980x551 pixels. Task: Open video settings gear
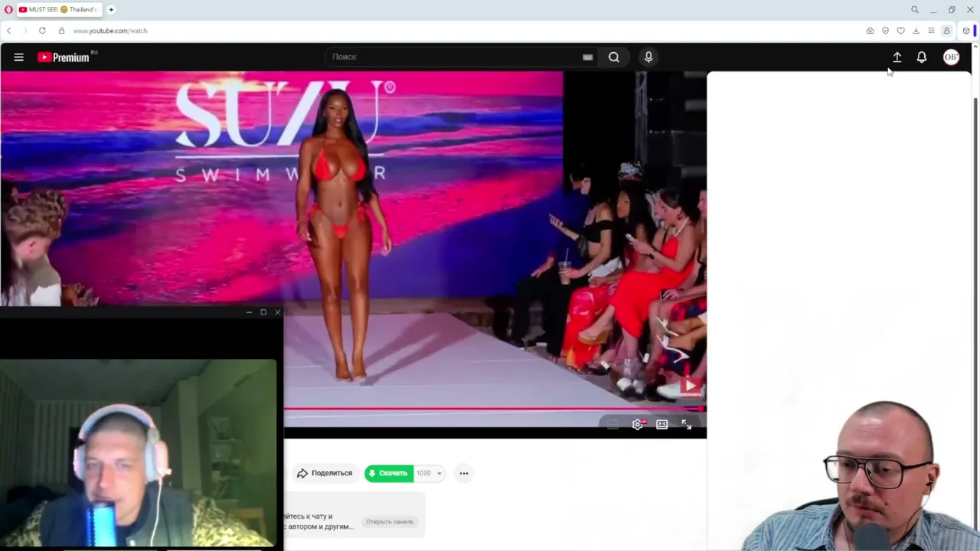[638, 424]
